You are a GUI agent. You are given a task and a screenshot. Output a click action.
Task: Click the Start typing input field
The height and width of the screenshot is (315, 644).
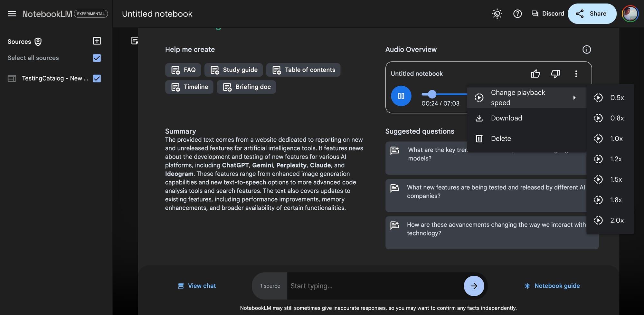click(x=375, y=286)
